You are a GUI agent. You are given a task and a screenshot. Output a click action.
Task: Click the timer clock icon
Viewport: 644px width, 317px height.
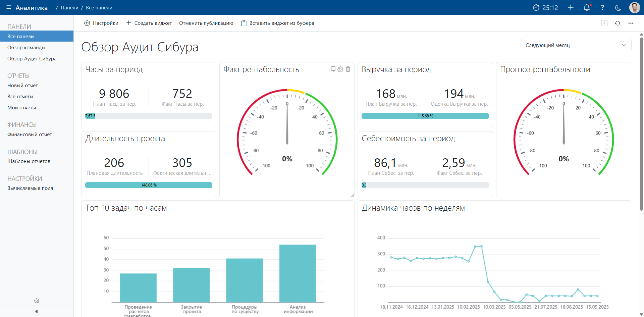click(x=536, y=8)
